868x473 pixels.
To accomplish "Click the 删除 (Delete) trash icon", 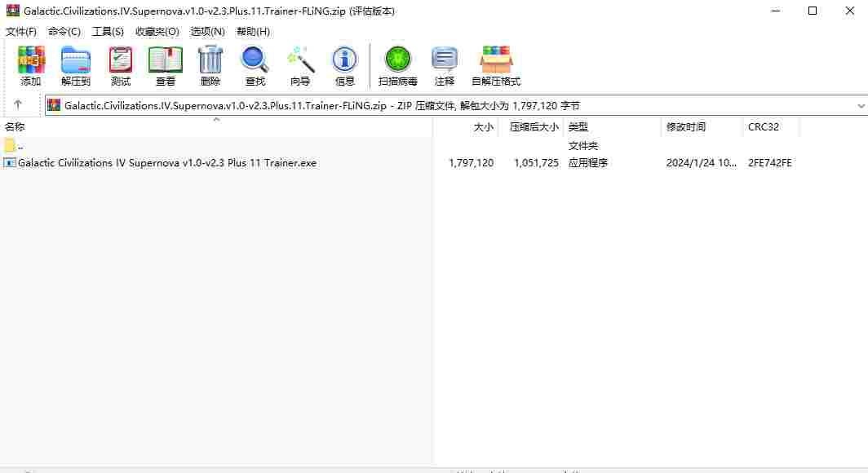I will [210, 60].
